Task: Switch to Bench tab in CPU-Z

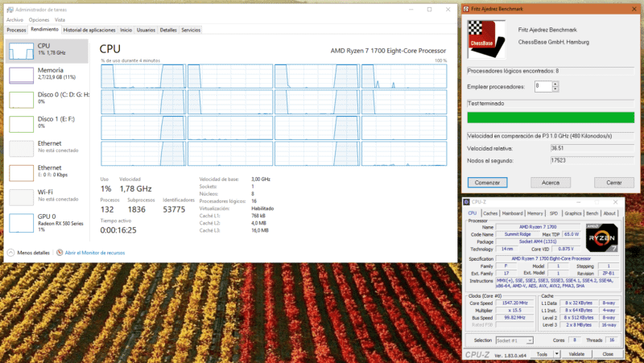Action: pyautogui.click(x=592, y=213)
